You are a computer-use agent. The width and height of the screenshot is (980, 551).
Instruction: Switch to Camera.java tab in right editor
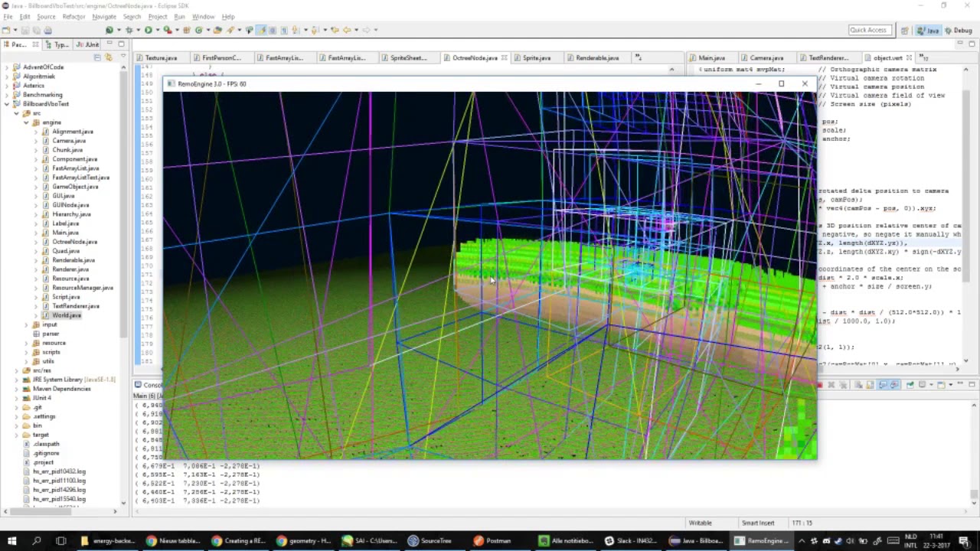[766, 58]
